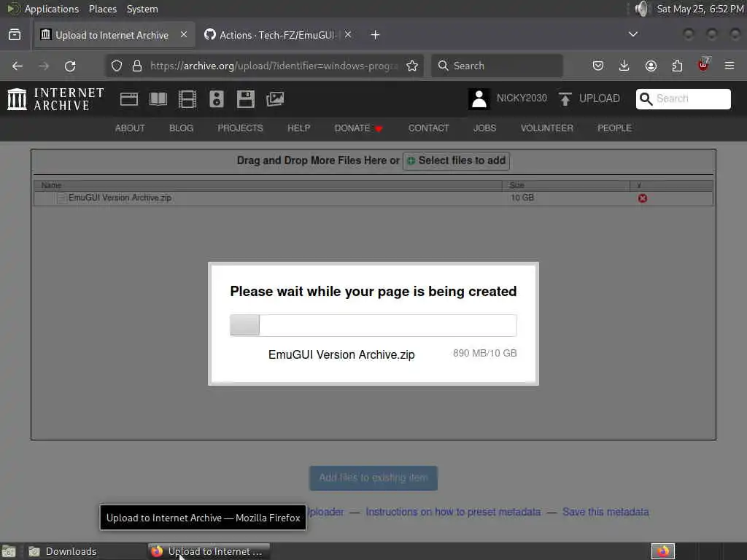Open the Places menu
Screen dimensions: 747x560
103,9
